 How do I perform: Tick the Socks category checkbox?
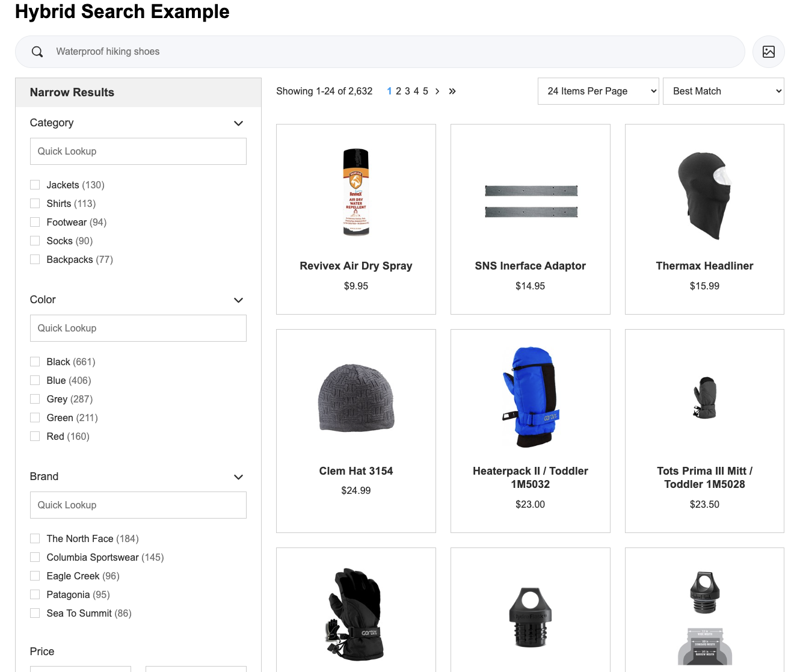coord(35,241)
